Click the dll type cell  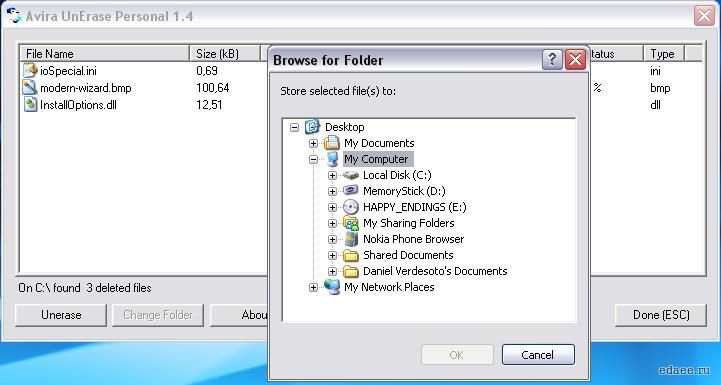pyautogui.click(x=655, y=105)
